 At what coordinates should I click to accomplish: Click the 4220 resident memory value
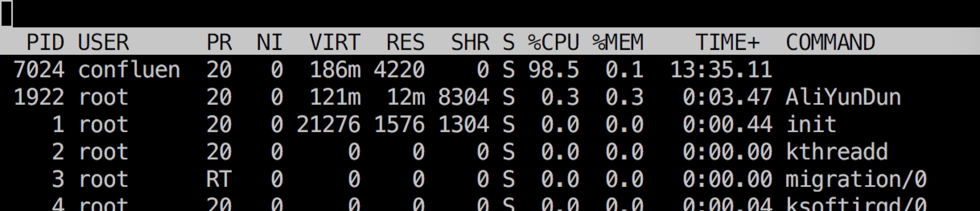click(x=399, y=70)
